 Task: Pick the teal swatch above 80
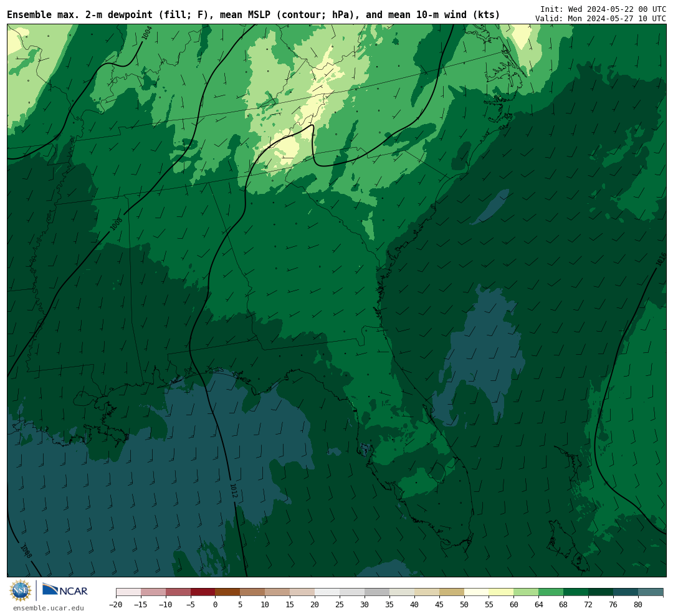coord(651,592)
